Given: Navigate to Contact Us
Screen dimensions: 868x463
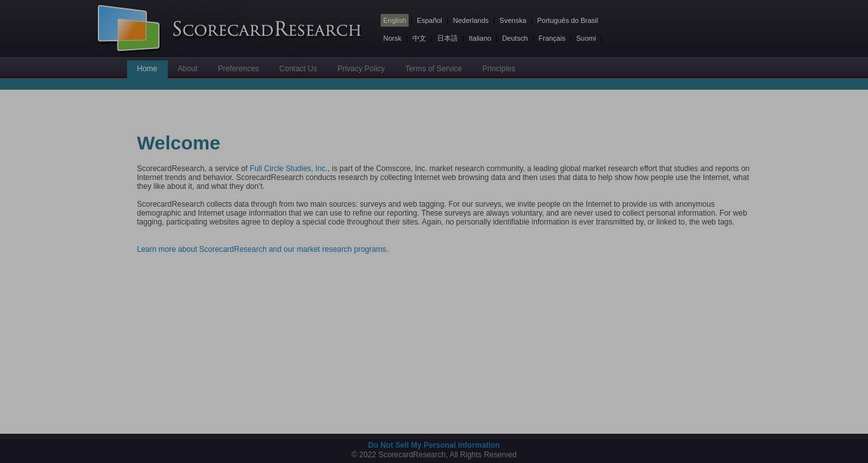Looking at the screenshot, I should coord(298,69).
